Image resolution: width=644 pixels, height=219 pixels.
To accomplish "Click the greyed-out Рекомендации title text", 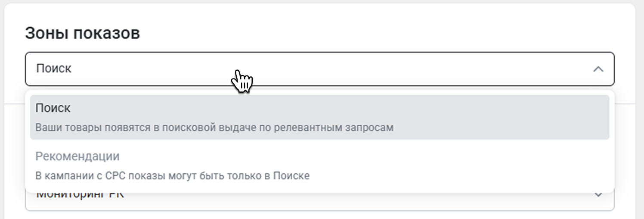I will coord(77,156).
